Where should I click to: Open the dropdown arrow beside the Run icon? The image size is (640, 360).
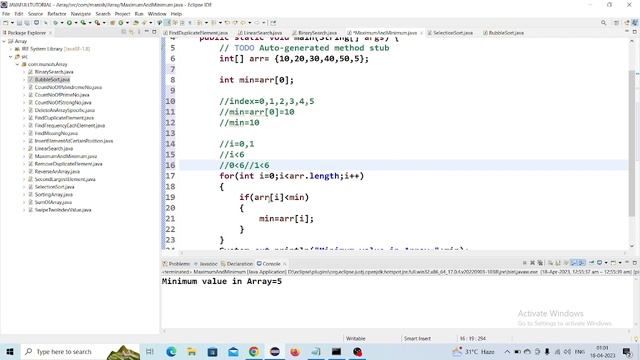tap(76, 23)
